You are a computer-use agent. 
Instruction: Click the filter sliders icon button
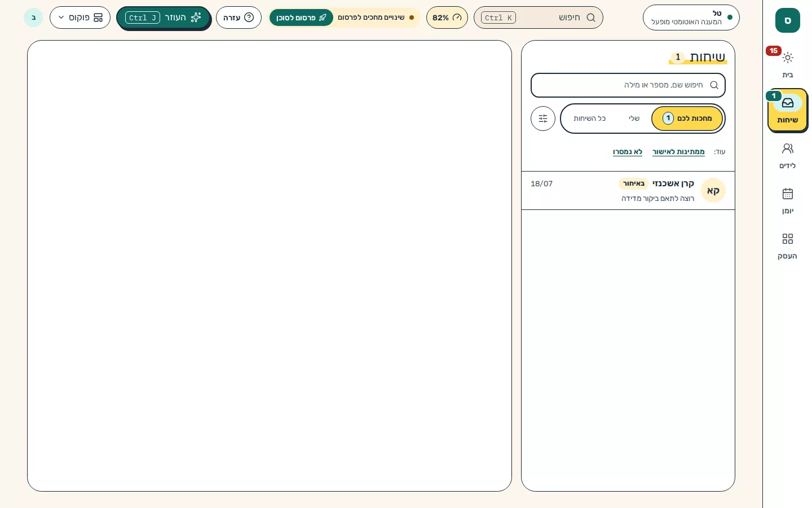pos(543,119)
